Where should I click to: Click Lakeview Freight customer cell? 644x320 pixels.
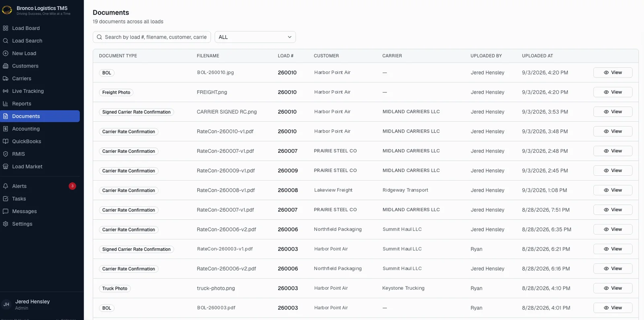(333, 190)
